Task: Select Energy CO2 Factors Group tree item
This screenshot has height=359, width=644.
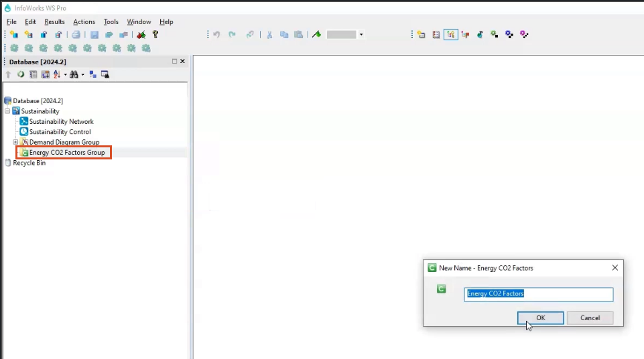Action: [x=67, y=153]
